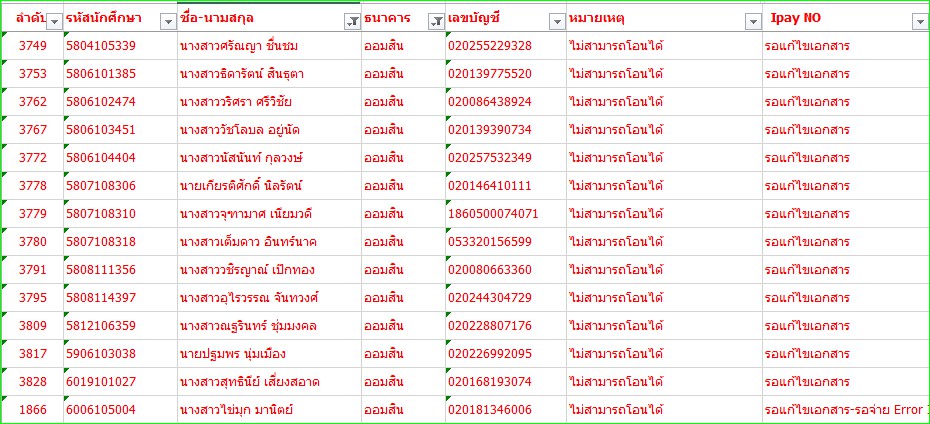This screenshot has height=424, width=930.
Task: Click the ออมสิน bank cell in row 1866
Action: point(383,410)
